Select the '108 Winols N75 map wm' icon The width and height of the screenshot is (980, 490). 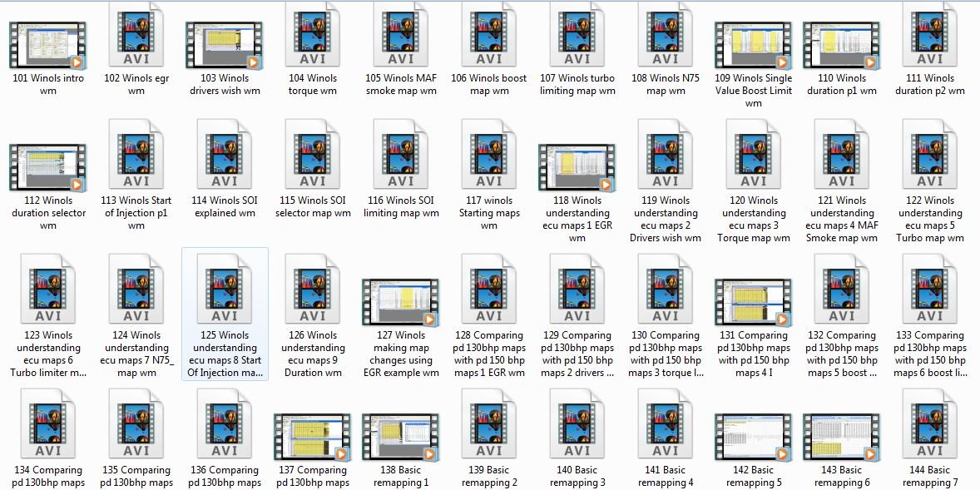[665, 34]
